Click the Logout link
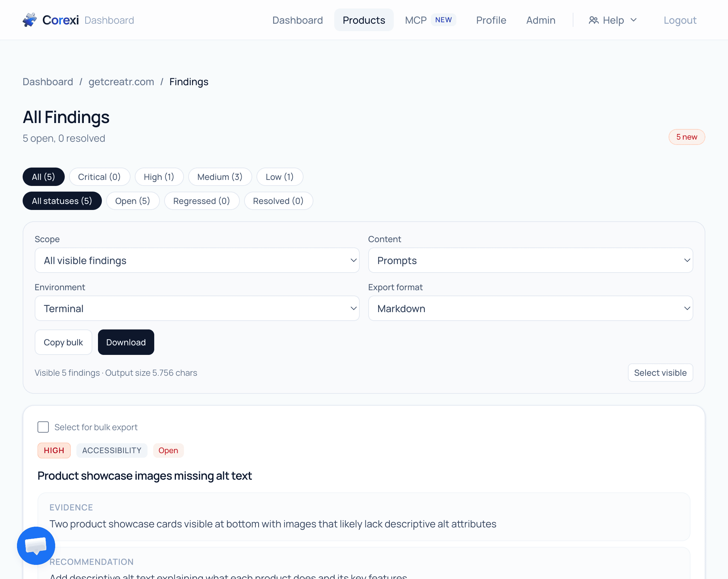The width and height of the screenshot is (728, 579). (680, 20)
